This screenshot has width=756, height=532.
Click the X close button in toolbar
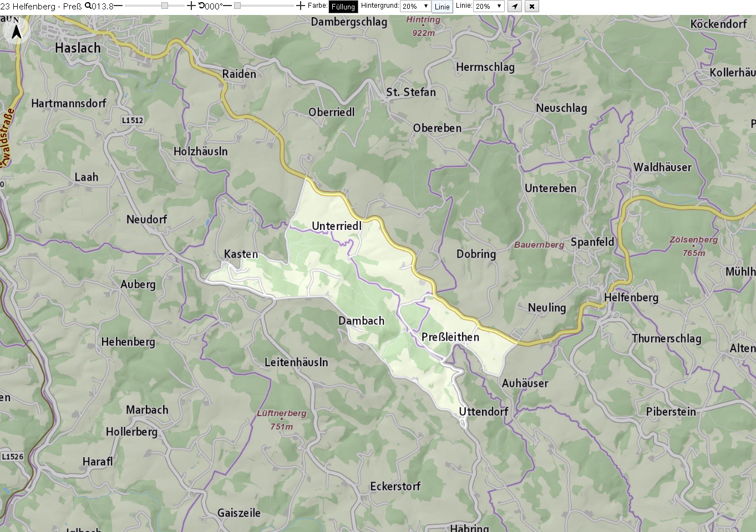pos(532,7)
